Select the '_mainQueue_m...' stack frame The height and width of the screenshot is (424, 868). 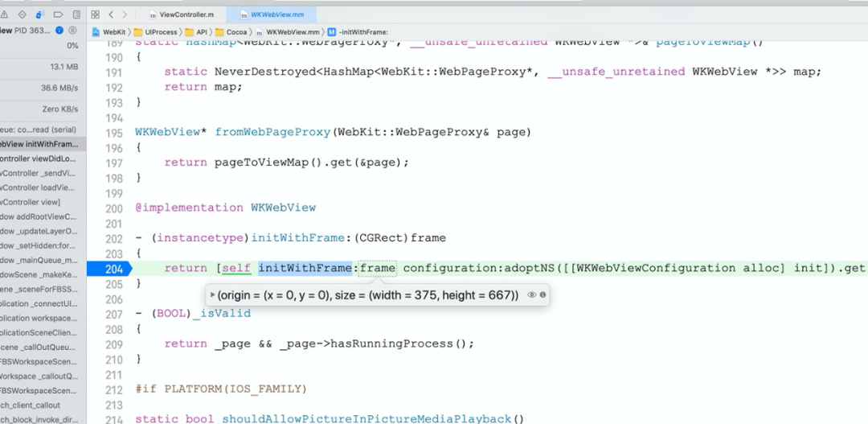tap(43, 260)
